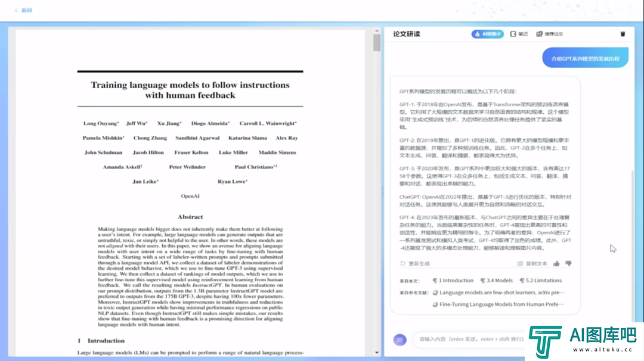Like the answer with thumbs-up icon
The width and height of the screenshot is (644, 361).
(x=556, y=264)
